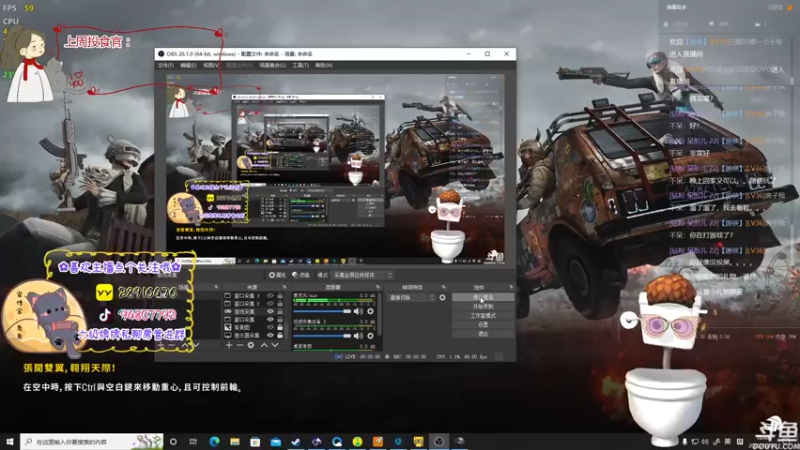The image size is (800, 450).
Task: Open 文件(F) menu in OBS
Action: click(166, 65)
